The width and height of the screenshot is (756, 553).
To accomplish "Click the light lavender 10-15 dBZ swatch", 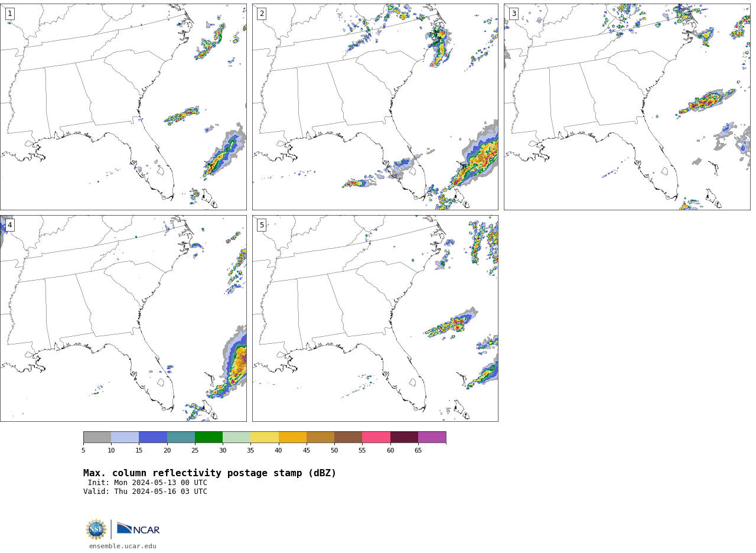I will click(125, 437).
